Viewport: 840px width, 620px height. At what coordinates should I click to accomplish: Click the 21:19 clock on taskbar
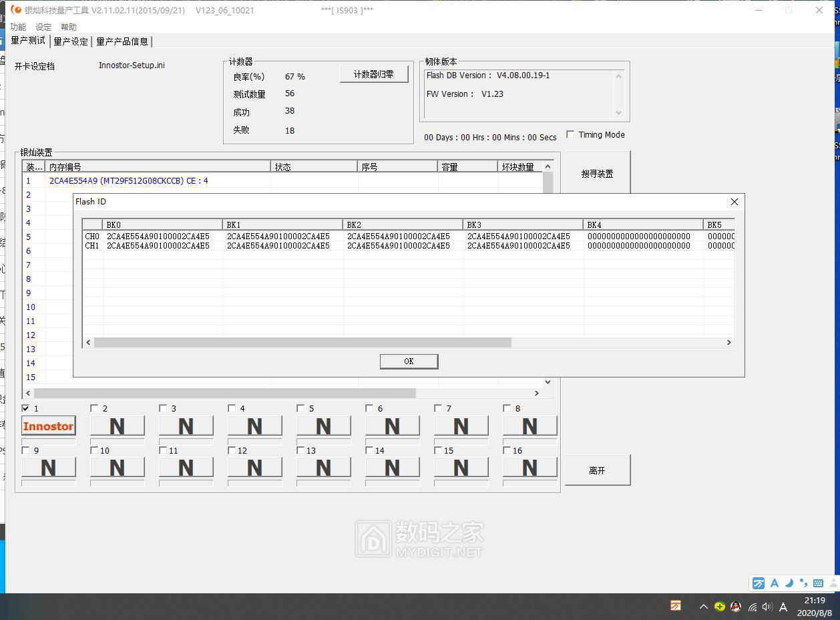815,601
